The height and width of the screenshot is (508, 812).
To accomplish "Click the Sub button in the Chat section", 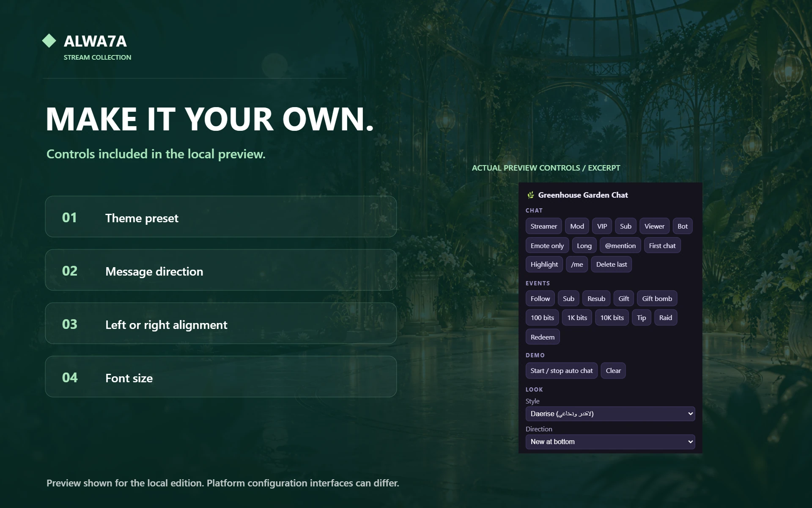I will pyautogui.click(x=625, y=226).
